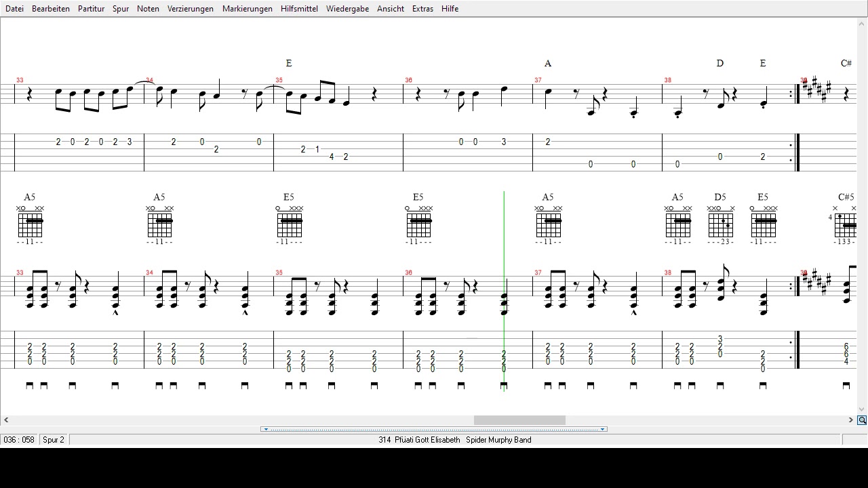This screenshot has height=488, width=868.
Task: Click the horizontal scrollbar thumb
Action: click(519, 420)
